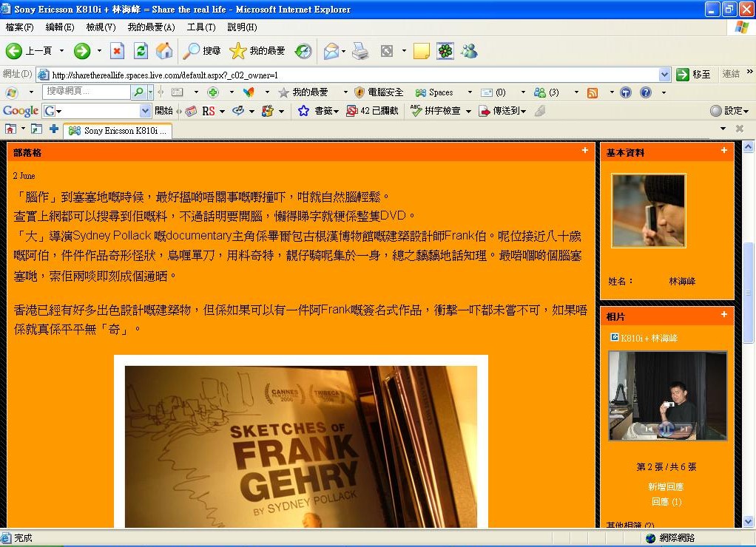This screenshot has height=547, width=756.
Task: Click the Google toolbar 開始 button
Action: point(164,111)
